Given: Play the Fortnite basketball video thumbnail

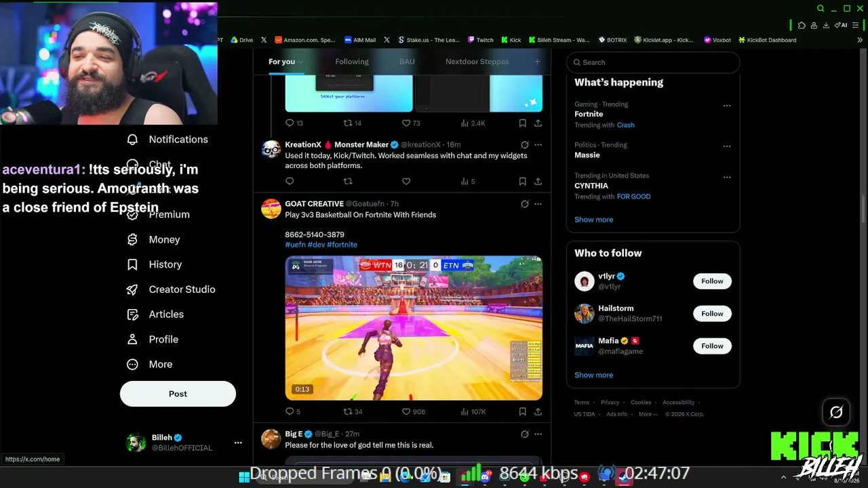Looking at the screenshot, I should tap(414, 328).
